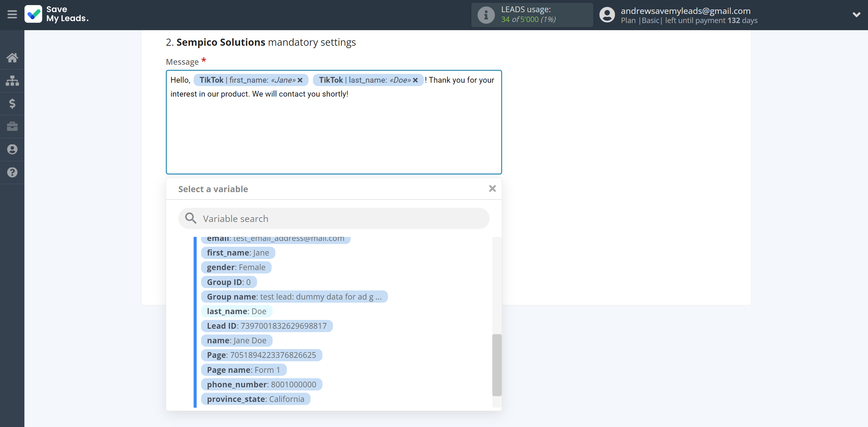Viewport: 868px width, 427px height.
Task: Open billing dollar icon in sidebar
Action: click(x=12, y=103)
